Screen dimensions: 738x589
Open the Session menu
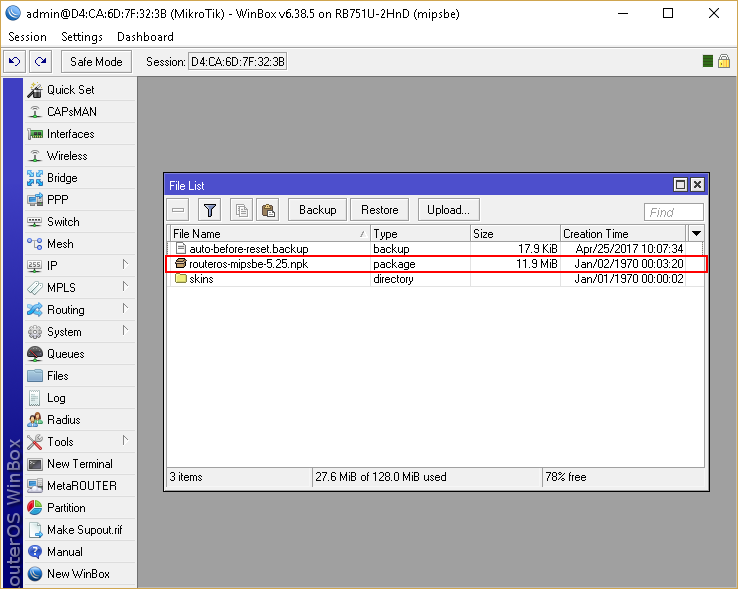(x=27, y=37)
